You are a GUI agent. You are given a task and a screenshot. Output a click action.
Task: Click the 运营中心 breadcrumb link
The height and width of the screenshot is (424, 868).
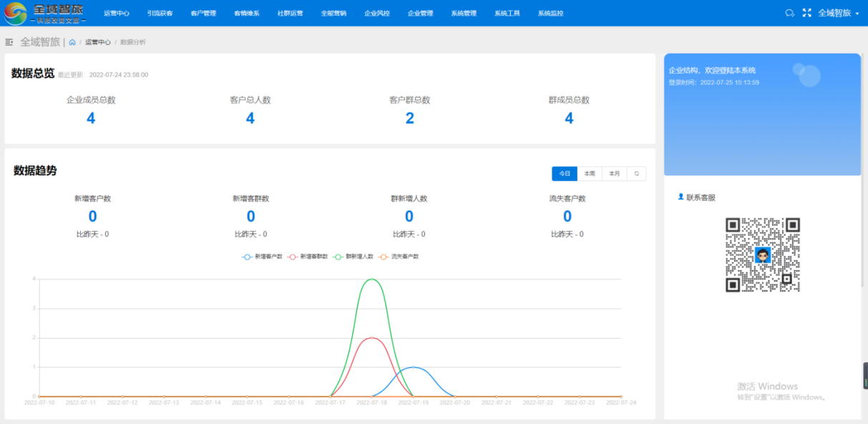pos(98,42)
